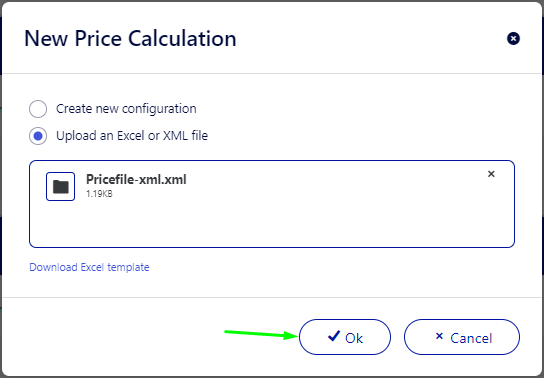Close the New Price Calculation dialog
This screenshot has width=544, height=378.
tap(513, 38)
